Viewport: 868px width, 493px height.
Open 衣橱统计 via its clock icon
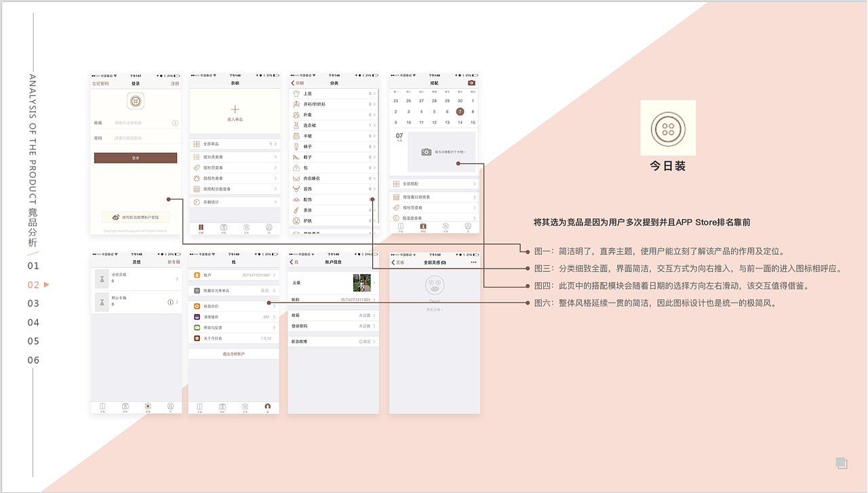click(x=196, y=202)
